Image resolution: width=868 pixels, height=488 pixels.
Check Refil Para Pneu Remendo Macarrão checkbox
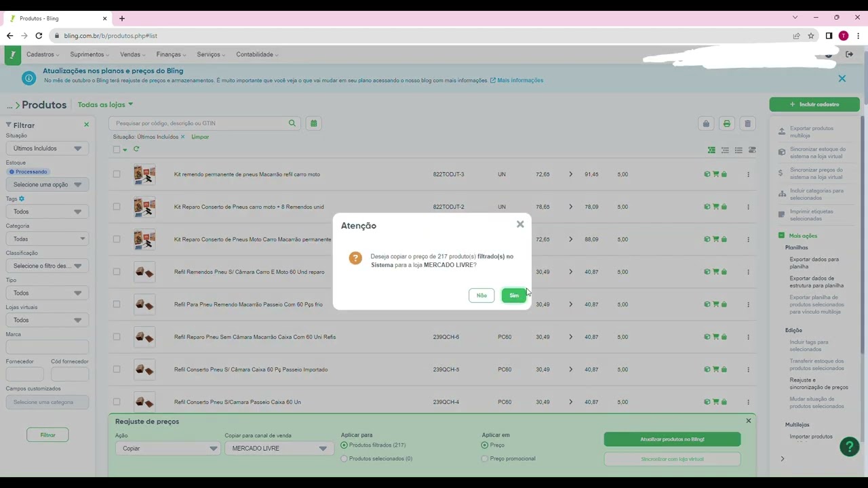tap(117, 304)
